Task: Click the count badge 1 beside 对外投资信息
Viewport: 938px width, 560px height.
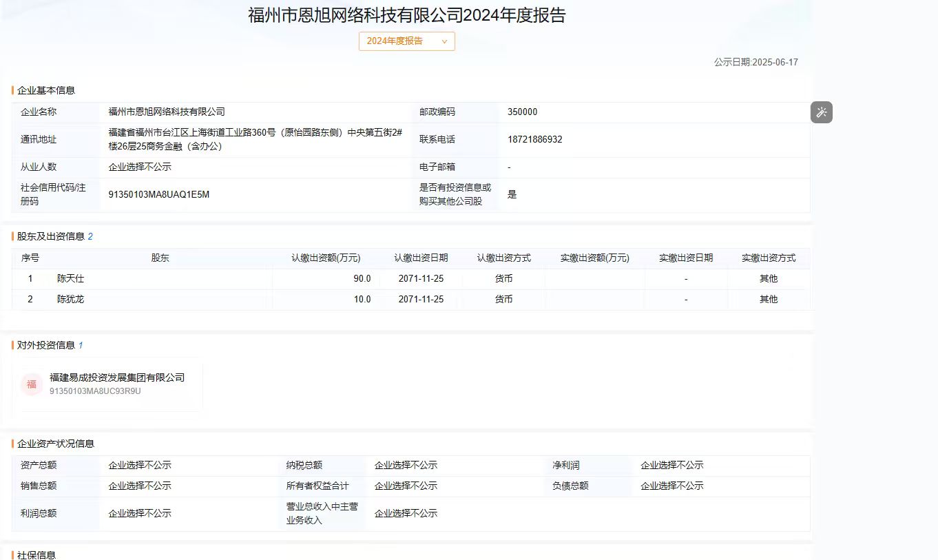Action: (82, 345)
